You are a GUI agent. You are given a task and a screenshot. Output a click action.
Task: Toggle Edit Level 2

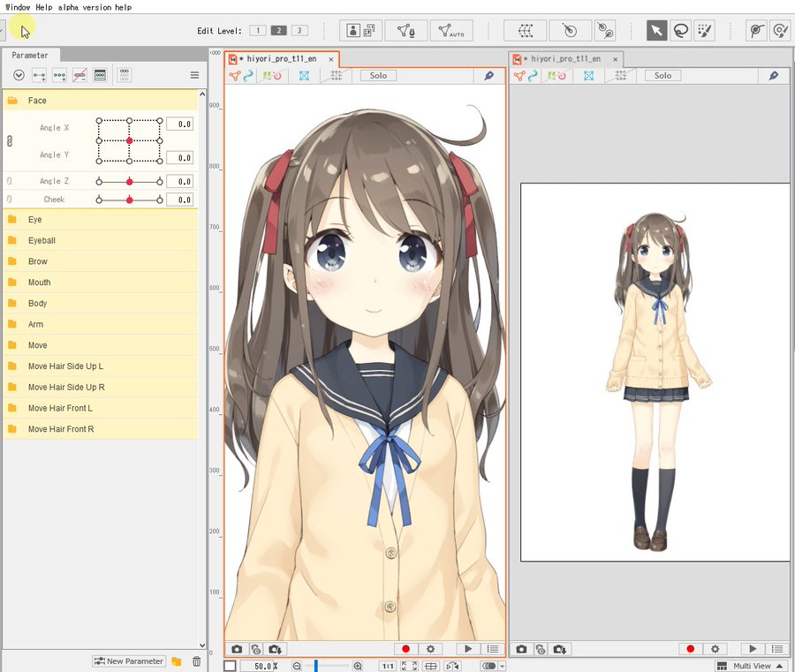278,30
